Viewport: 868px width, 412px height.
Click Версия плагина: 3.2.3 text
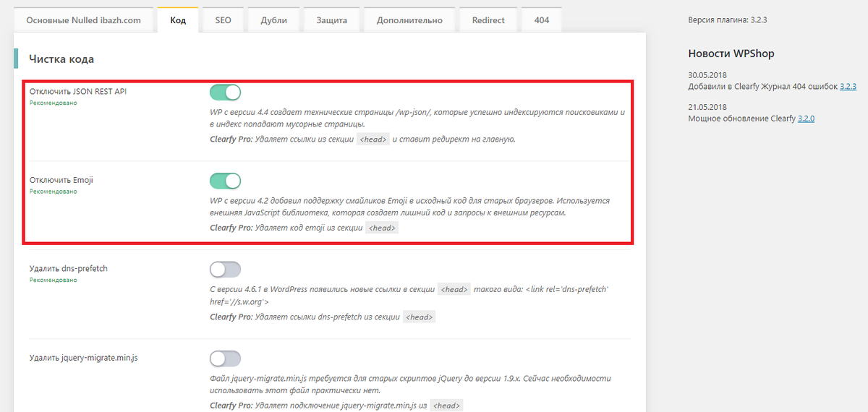pyautogui.click(x=728, y=20)
